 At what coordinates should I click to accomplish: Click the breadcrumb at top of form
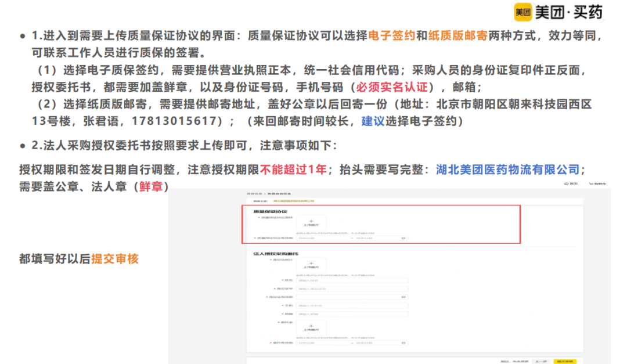pos(269,193)
